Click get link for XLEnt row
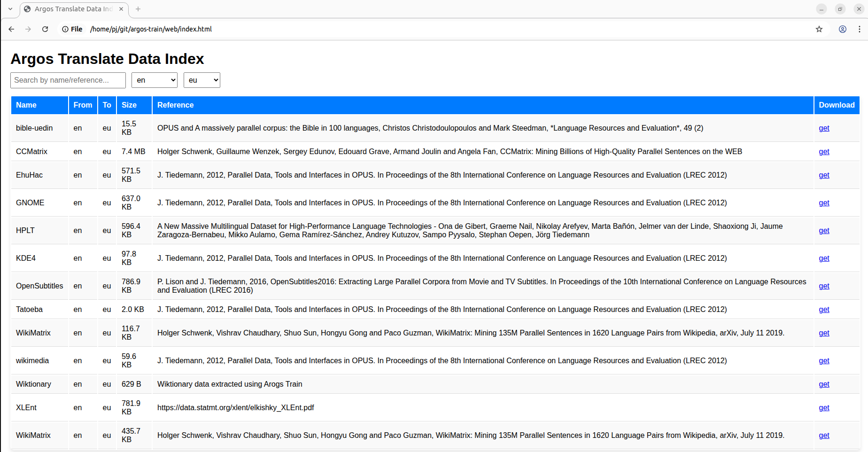 pyautogui.click(x=824, y=408)
